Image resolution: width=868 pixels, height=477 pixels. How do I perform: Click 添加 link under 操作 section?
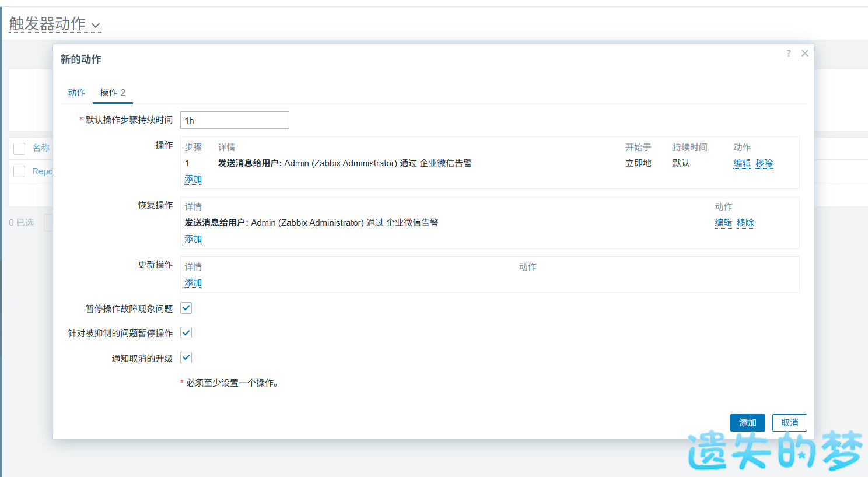pyautogui.click(x=193, y=179)
